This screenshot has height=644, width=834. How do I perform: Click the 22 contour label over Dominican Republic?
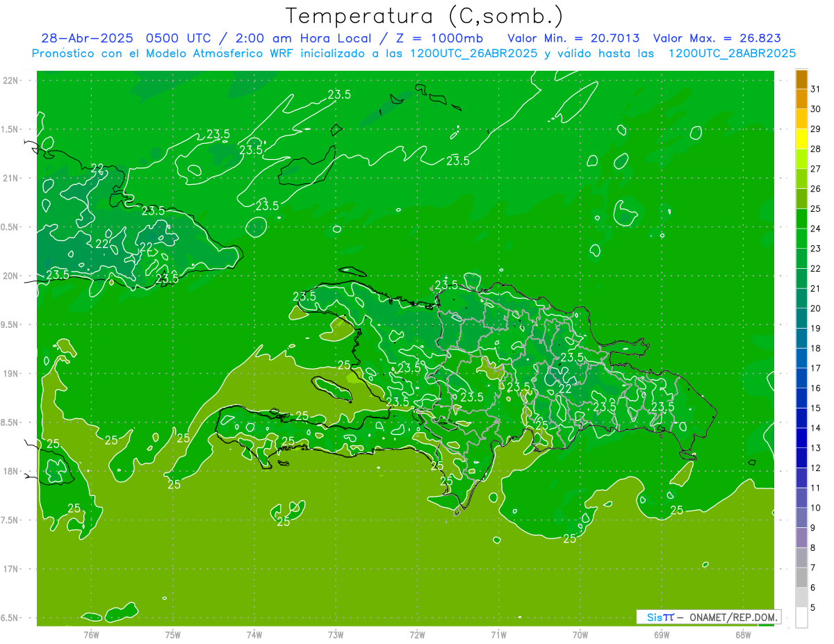tap(565, 389)
